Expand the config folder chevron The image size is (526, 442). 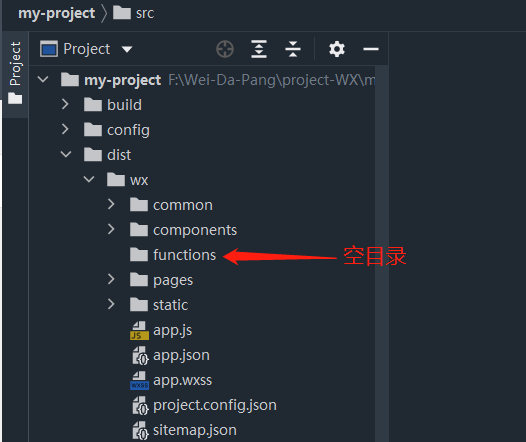click(x=65, y=129)
